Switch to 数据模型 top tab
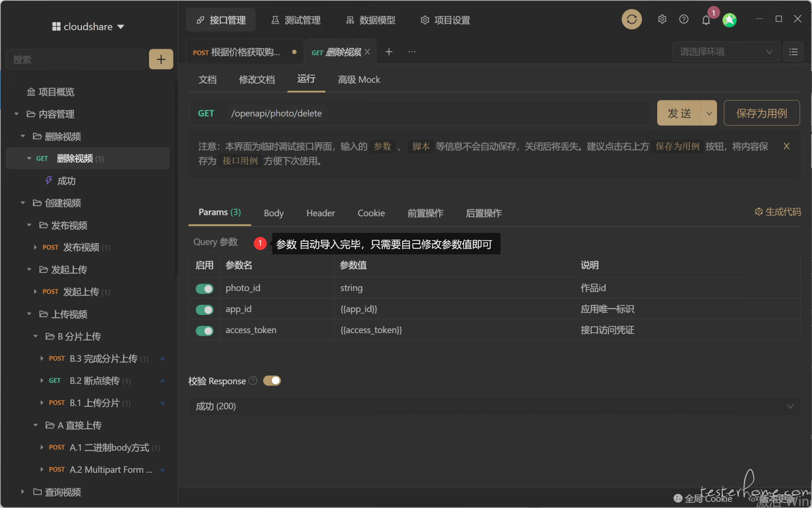Image resolution: width=812 pixels, height=508 pixels. point(370,20)
